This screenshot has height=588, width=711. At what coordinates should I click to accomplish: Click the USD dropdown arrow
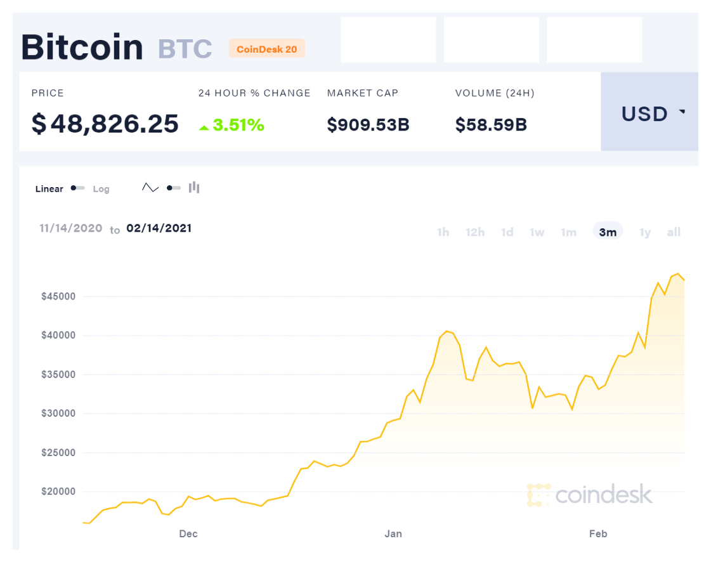[682, 111]
